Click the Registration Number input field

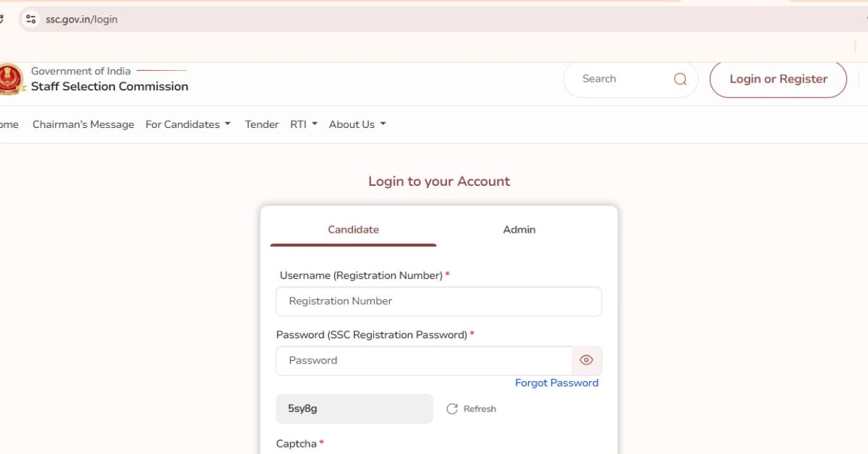point(438,301)
